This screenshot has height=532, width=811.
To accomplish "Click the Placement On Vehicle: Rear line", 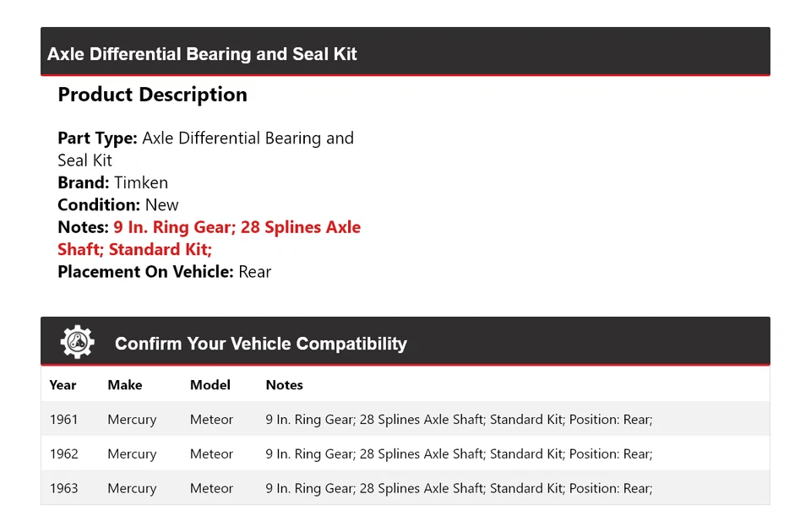I will 164,271.
